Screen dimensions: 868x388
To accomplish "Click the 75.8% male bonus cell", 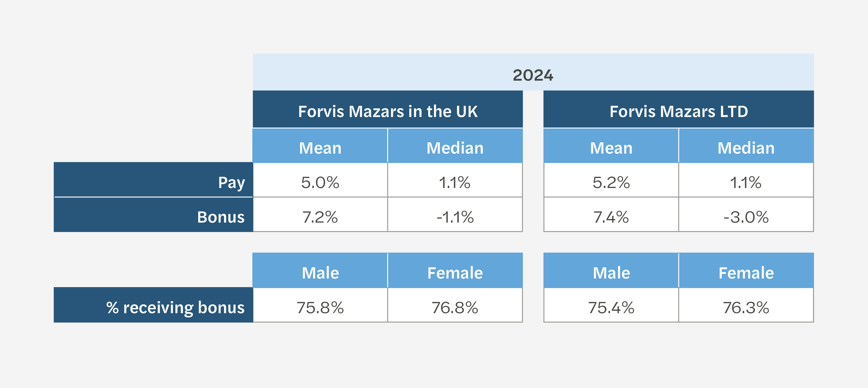I will coord(320,307).
